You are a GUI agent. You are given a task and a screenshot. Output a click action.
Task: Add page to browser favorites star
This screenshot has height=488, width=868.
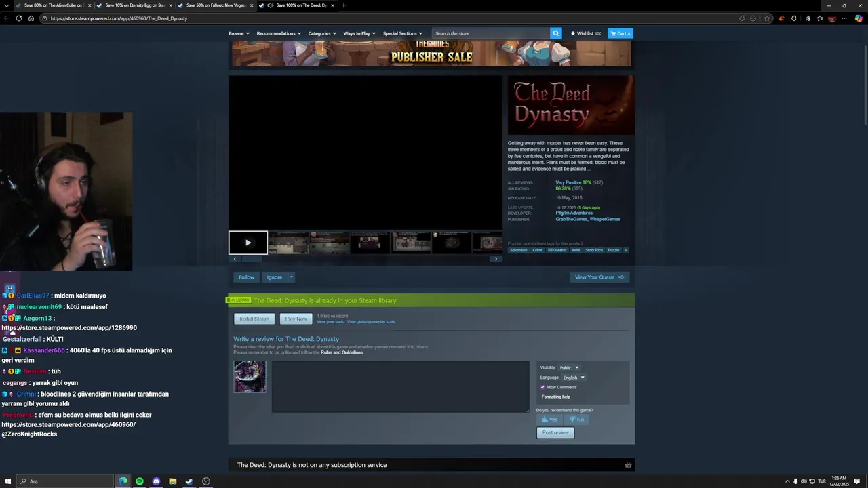(767, 18)
